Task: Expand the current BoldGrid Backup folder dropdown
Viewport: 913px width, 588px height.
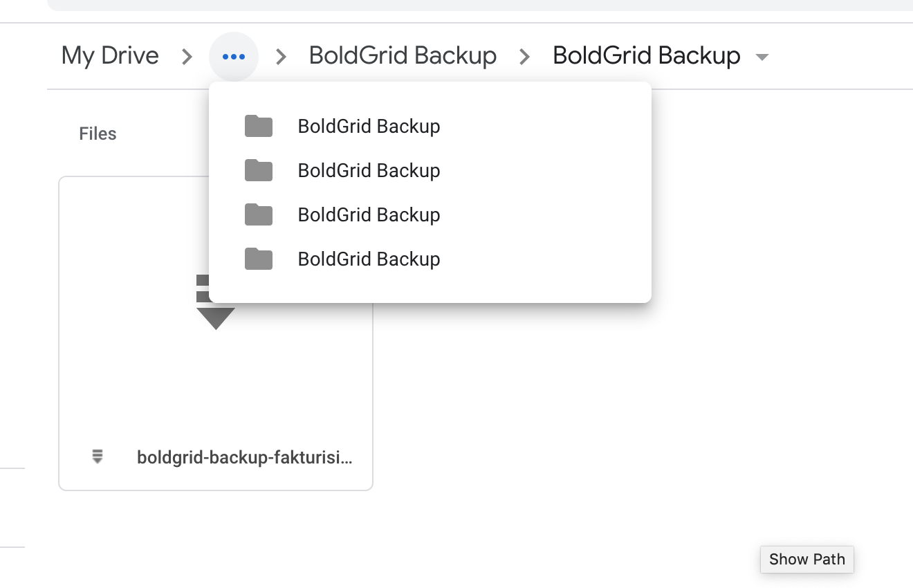Action: click(761, 57)
